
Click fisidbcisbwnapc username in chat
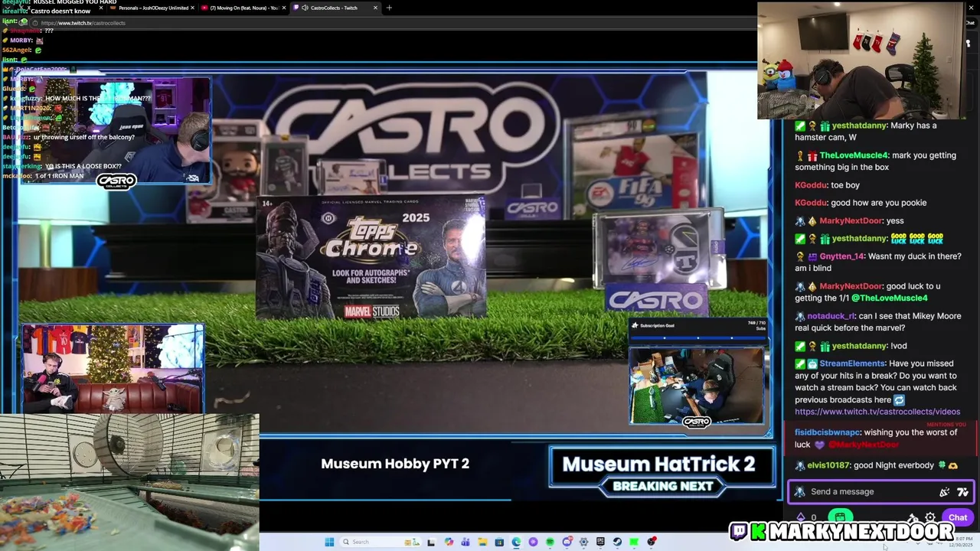pos(828,432)
